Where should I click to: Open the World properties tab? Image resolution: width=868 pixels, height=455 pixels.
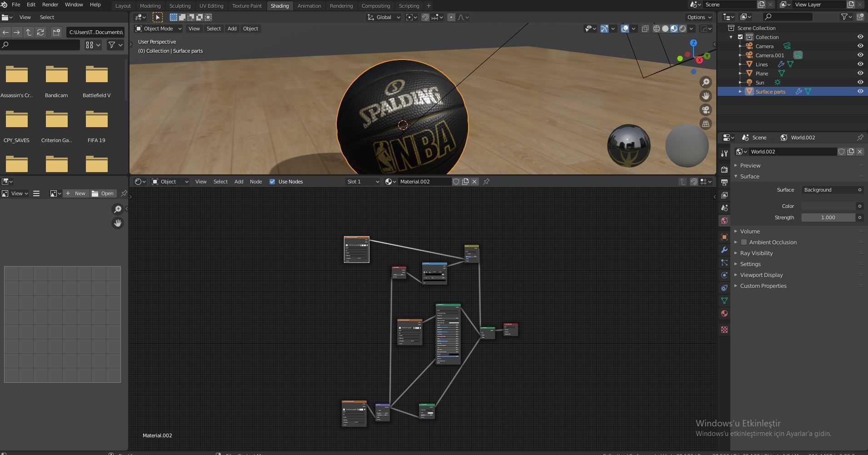coord(724,221)
